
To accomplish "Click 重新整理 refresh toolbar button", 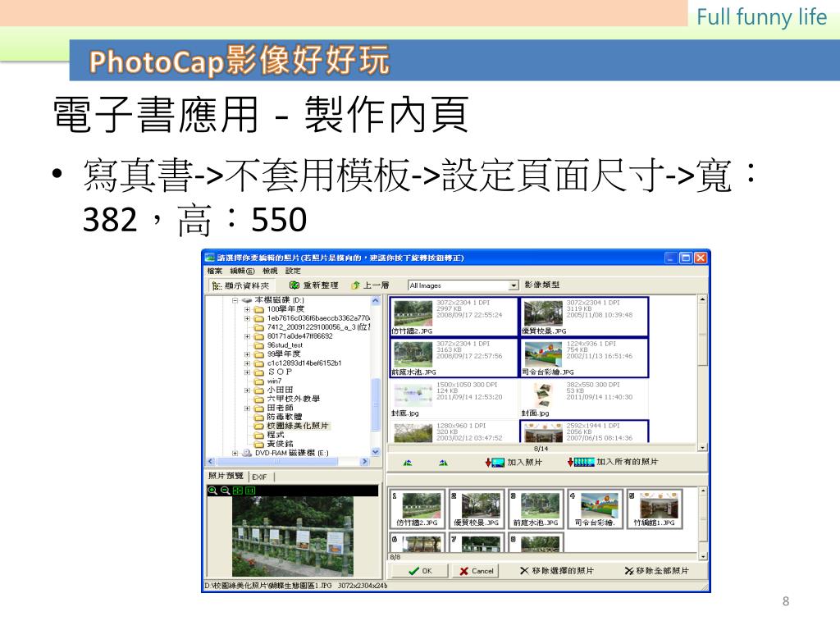I will click(314, 285).
